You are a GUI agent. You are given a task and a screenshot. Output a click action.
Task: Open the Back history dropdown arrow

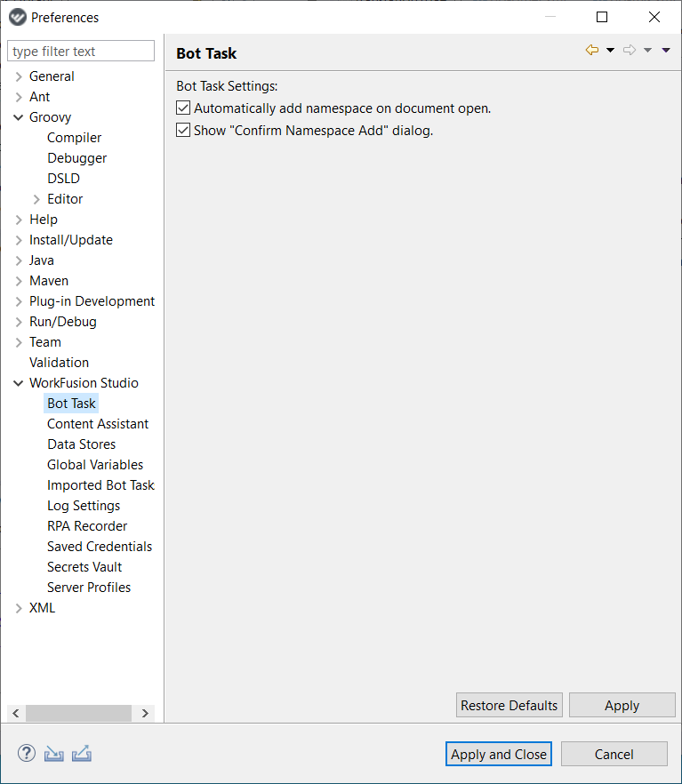pyautogui.click(x=610, y=50)
